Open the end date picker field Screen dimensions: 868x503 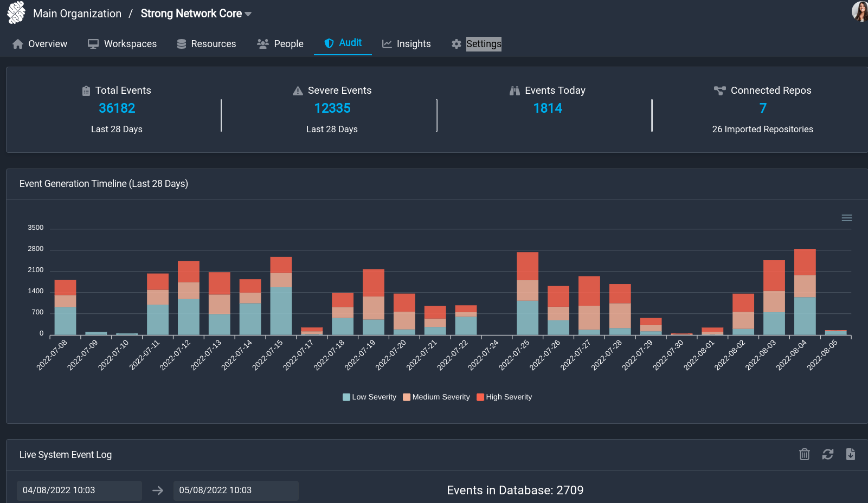pos(236,490)
